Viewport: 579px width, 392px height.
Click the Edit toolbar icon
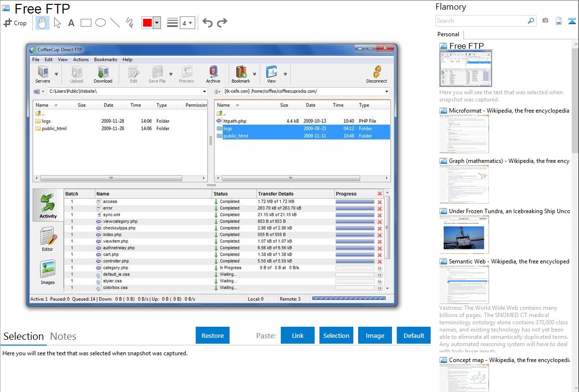[x=133, y=74]
